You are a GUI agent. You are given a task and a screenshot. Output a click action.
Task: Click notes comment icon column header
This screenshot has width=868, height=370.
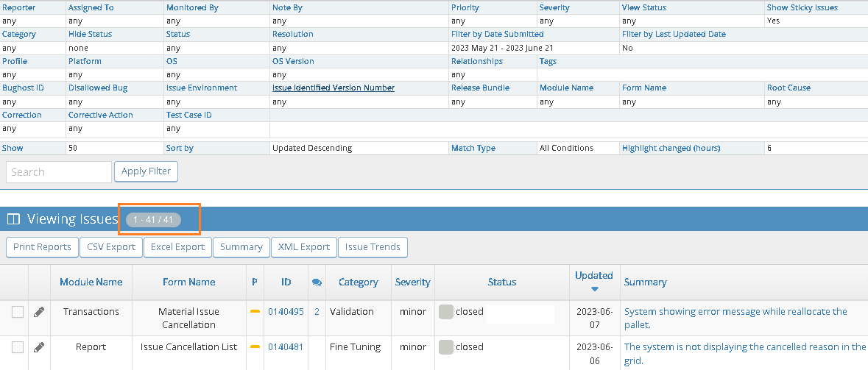pos(317,282)
